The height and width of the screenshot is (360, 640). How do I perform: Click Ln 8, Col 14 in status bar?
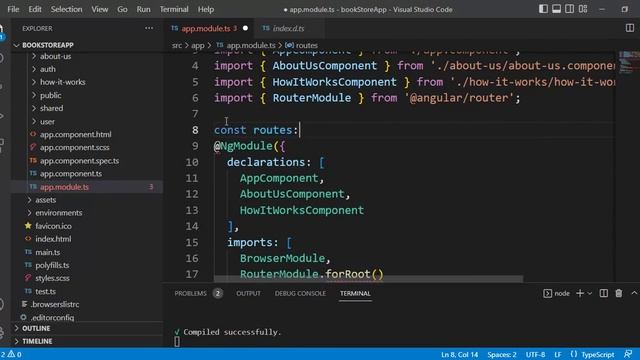pos(459,354)
